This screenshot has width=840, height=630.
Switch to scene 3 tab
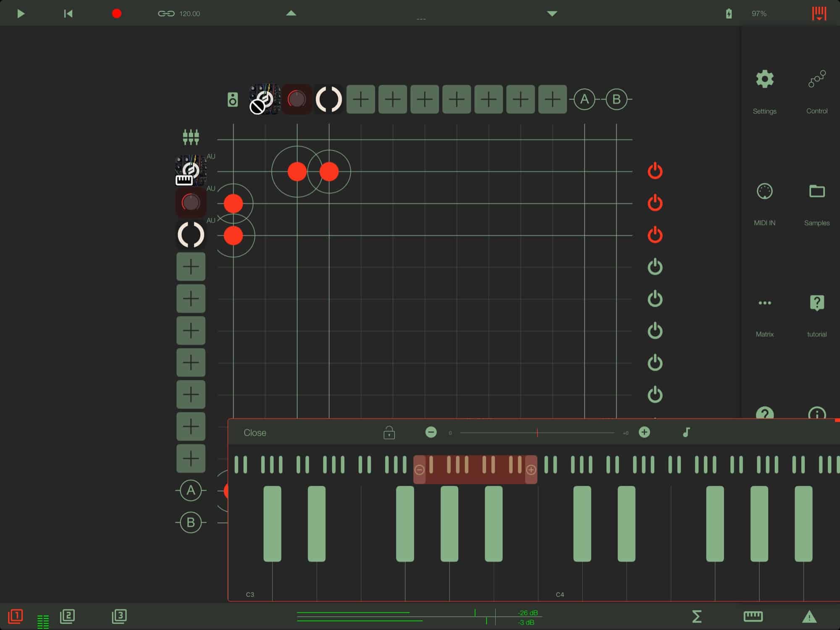pos(119,616)
